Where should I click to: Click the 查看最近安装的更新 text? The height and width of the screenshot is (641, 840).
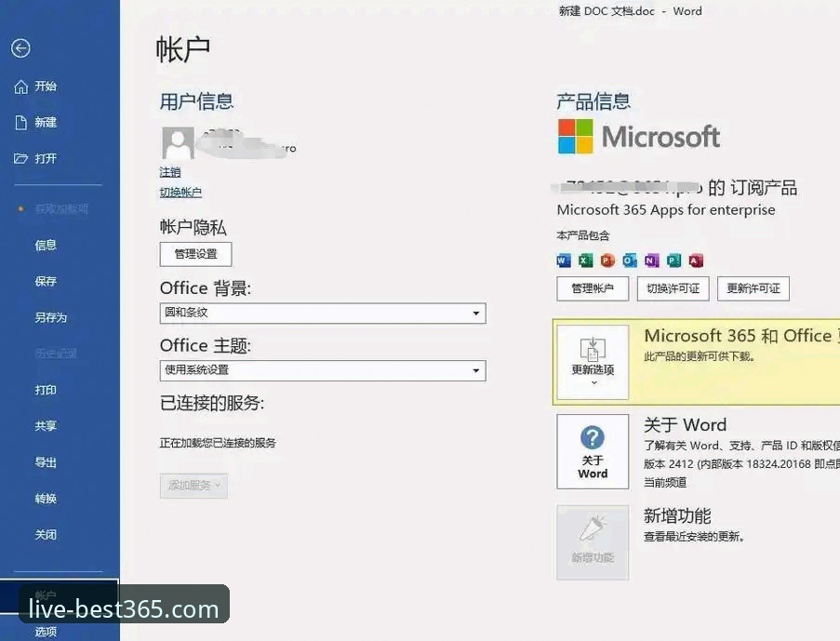(x=694, y=537)
